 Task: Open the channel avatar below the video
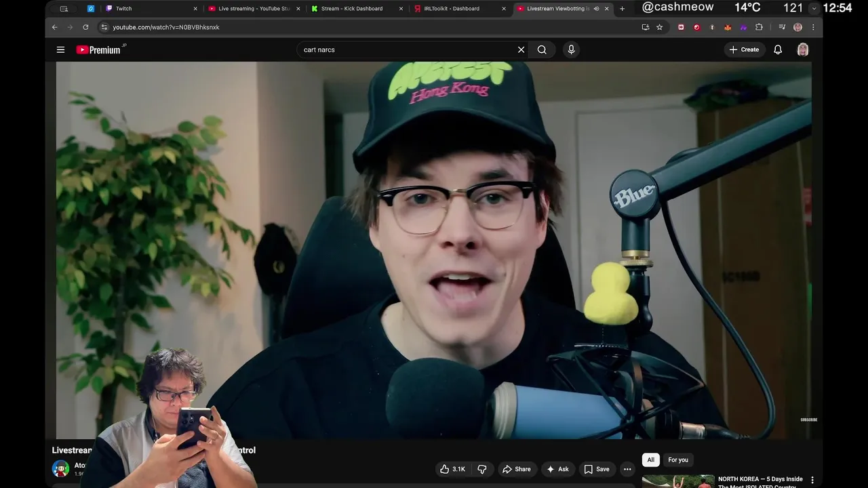[x=60, y=468]
